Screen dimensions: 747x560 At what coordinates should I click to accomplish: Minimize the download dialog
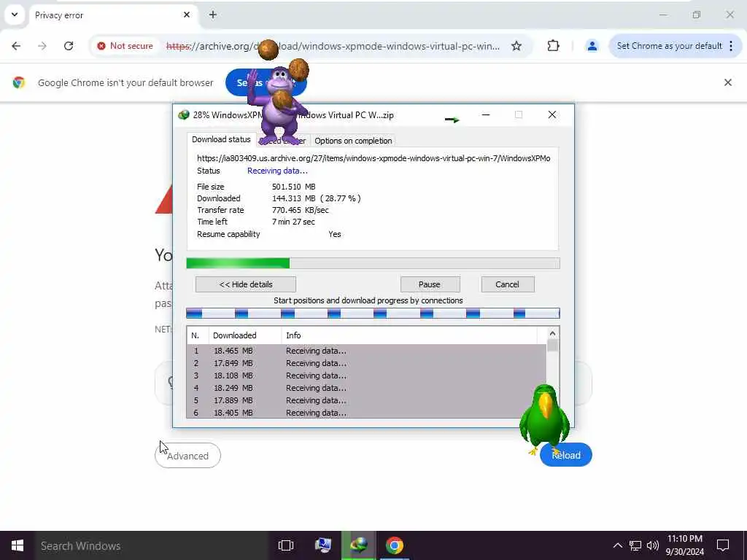(x=486, y=114)
